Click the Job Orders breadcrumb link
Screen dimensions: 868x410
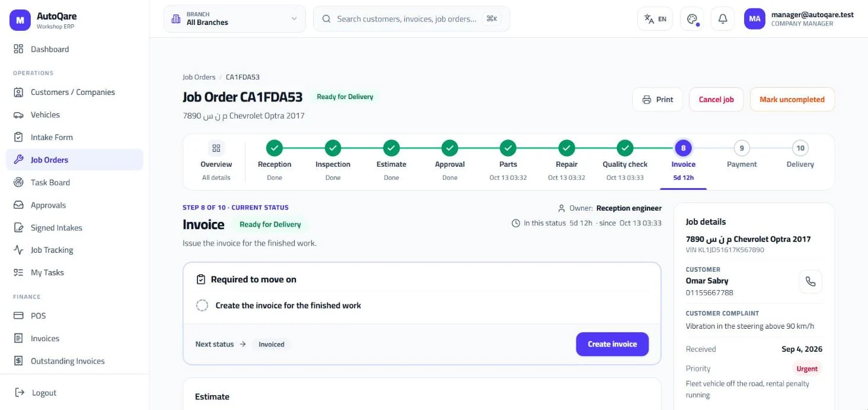tap(199, 77)
